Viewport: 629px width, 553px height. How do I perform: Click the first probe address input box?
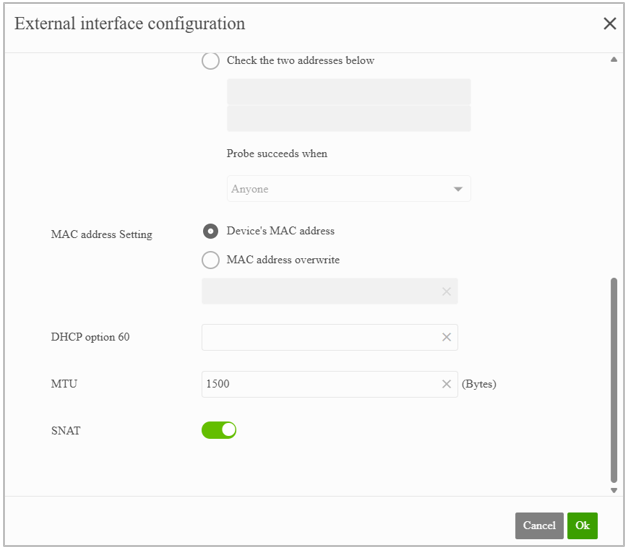(x=349, y=91)
